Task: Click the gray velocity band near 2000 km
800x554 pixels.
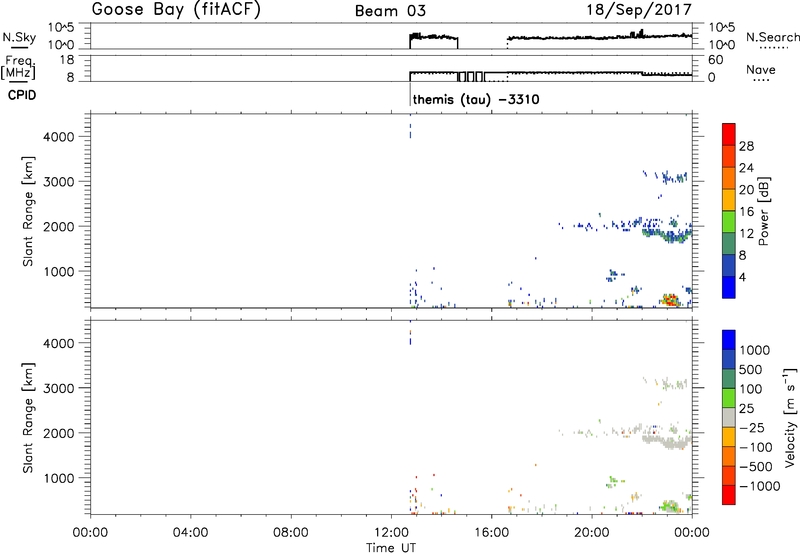Action: (x=667, y=441)
